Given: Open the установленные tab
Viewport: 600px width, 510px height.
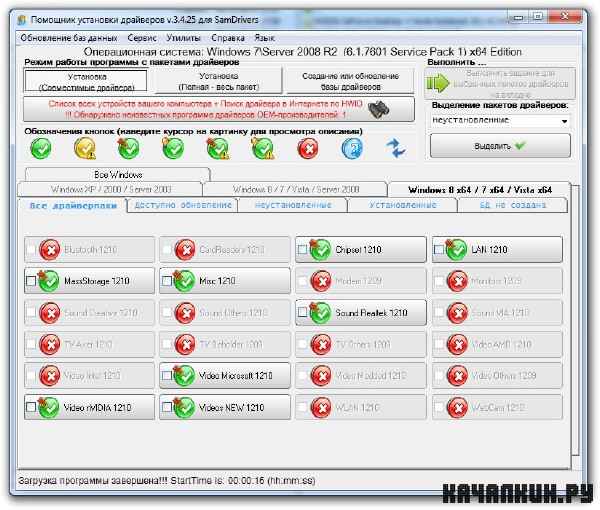Looking at the screenshot, I should [x=403, y=205].
